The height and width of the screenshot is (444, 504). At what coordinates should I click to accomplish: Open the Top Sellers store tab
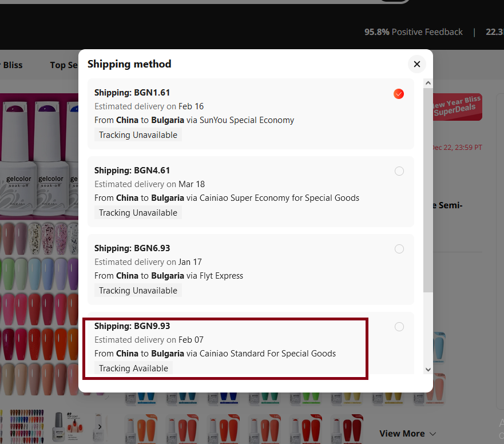tap(64, 65)
